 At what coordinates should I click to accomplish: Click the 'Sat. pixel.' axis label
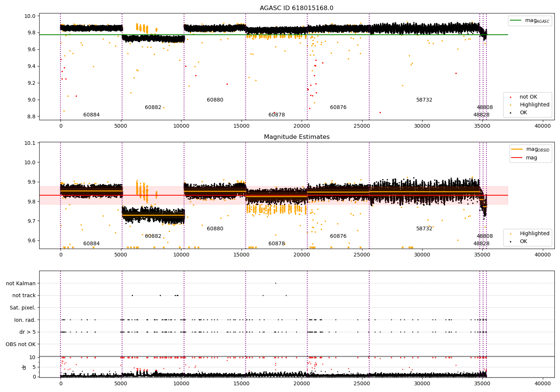pos(23,308)
